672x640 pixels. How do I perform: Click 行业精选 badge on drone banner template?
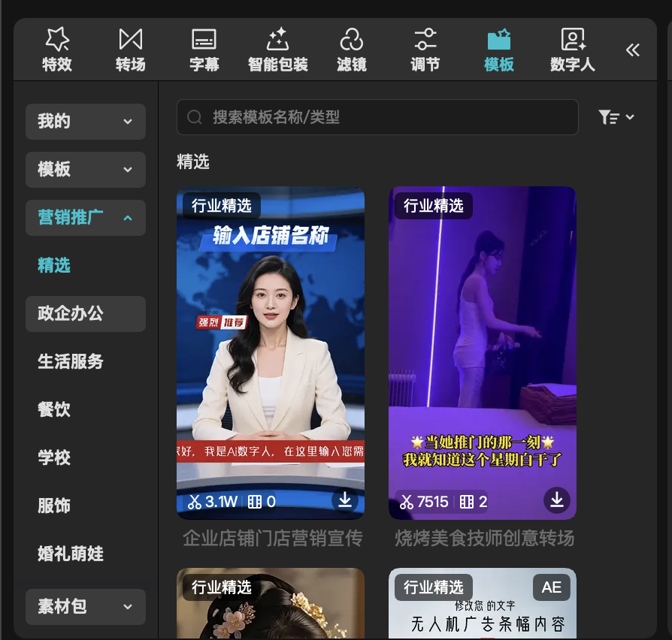pyautogui.click(x=434, y=587)
